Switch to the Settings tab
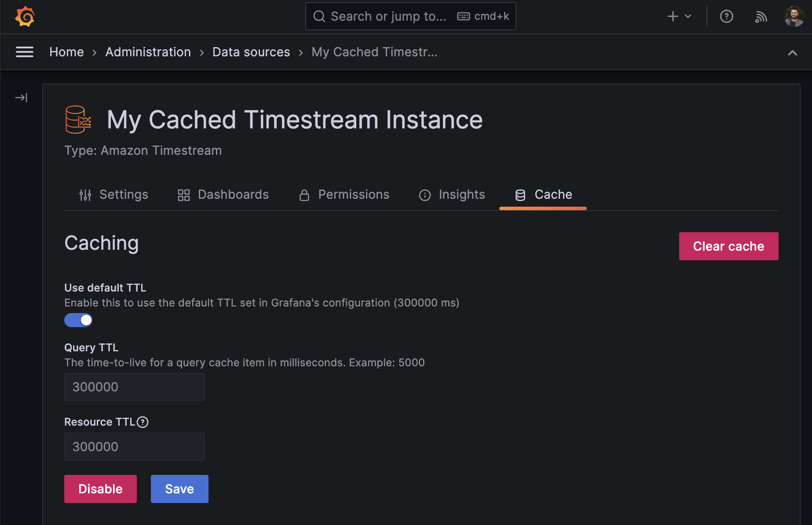 [x=113, y=195]
